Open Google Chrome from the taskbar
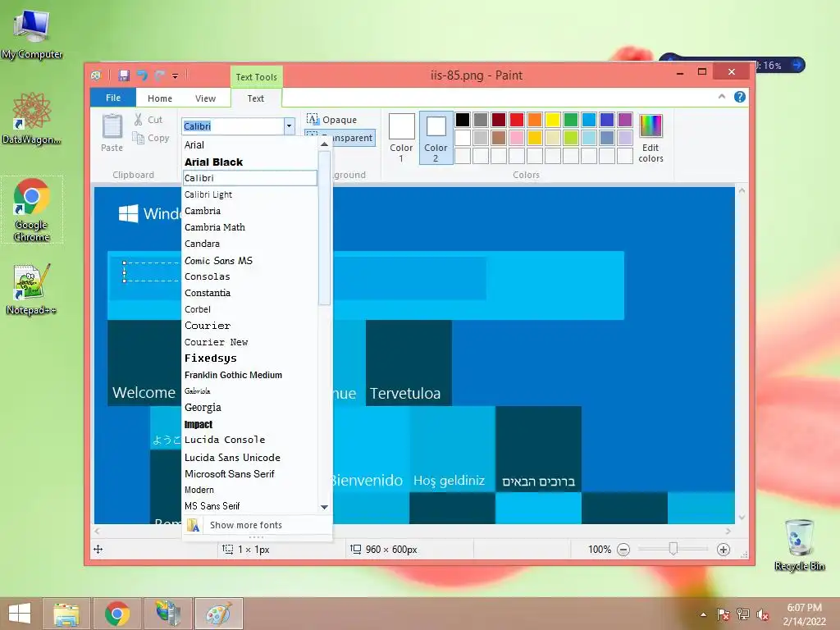840x630 pixels. pos(117,614)
